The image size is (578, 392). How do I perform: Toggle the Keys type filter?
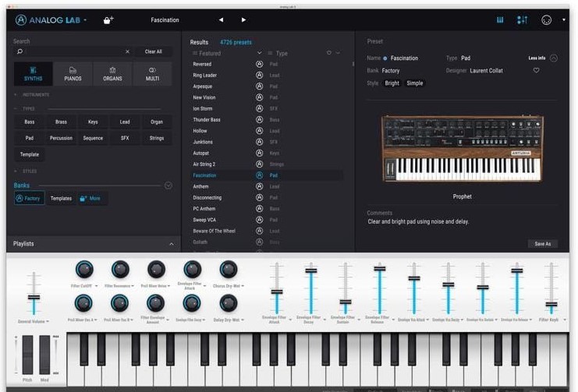[93, 122]
